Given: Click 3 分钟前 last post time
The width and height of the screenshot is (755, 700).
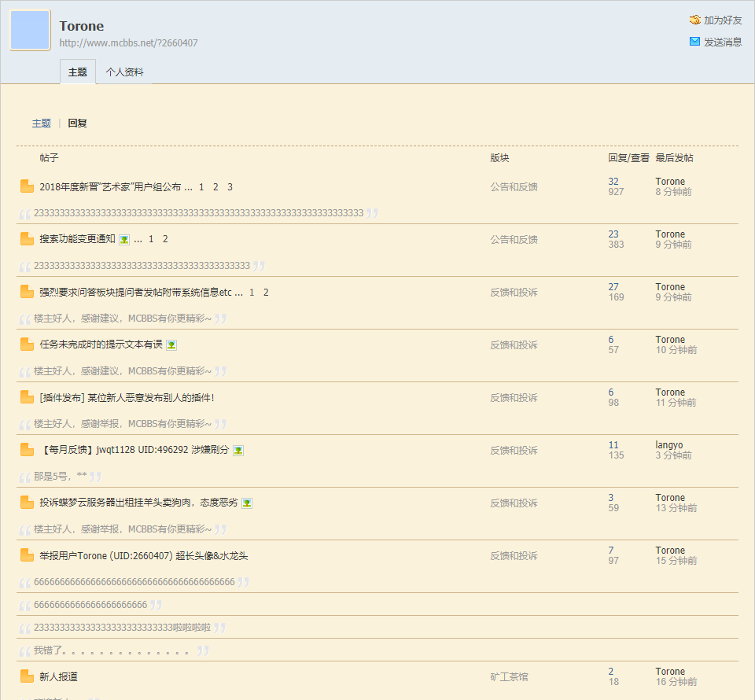Looking at the screenshot, I should 674,455.
